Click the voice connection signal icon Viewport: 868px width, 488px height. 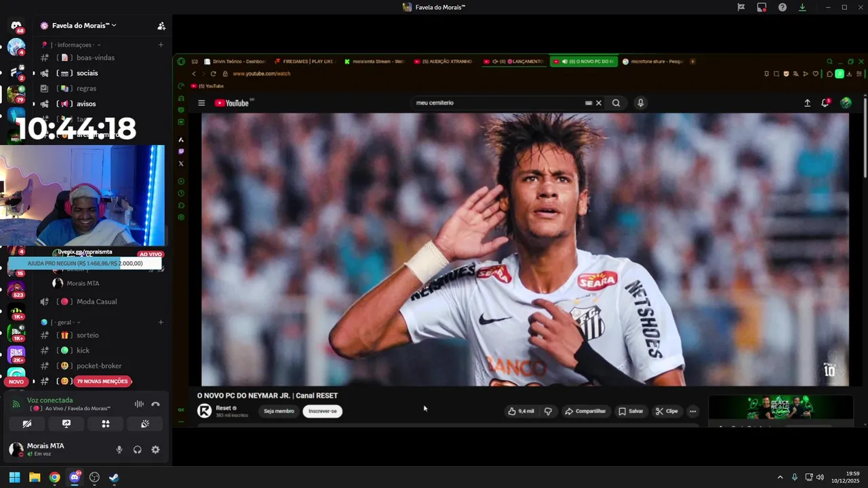coord(16,404)
